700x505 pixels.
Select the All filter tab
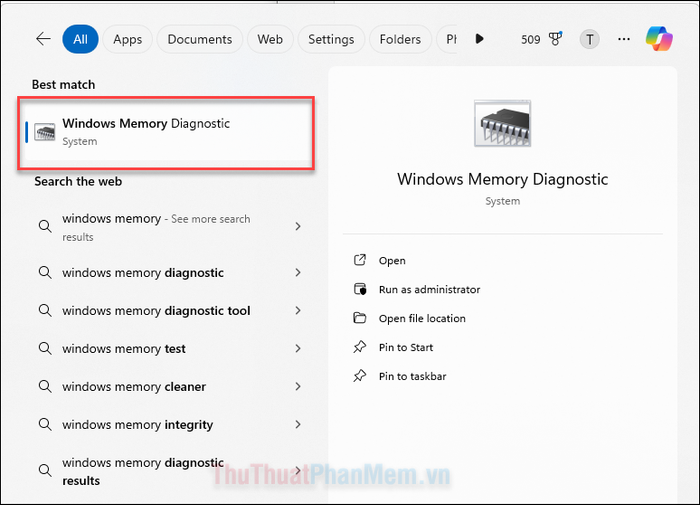80,39
